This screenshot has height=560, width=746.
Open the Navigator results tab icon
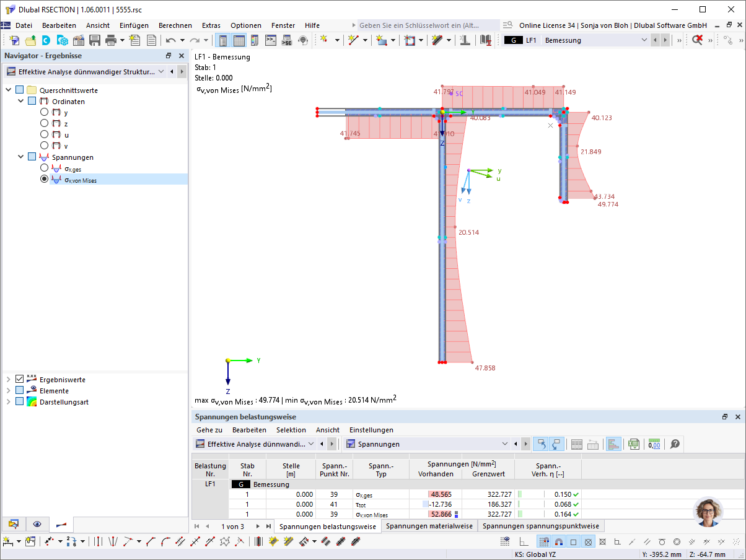(61, 524)
